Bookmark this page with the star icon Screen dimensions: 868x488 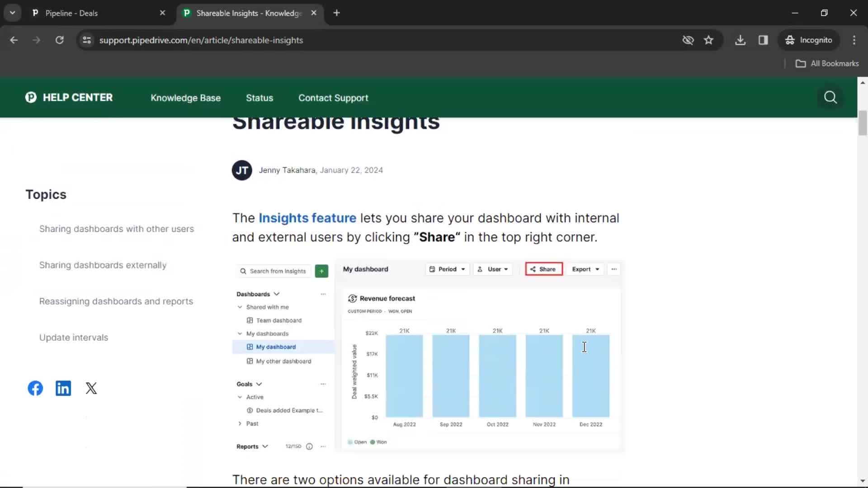point(708,40)
